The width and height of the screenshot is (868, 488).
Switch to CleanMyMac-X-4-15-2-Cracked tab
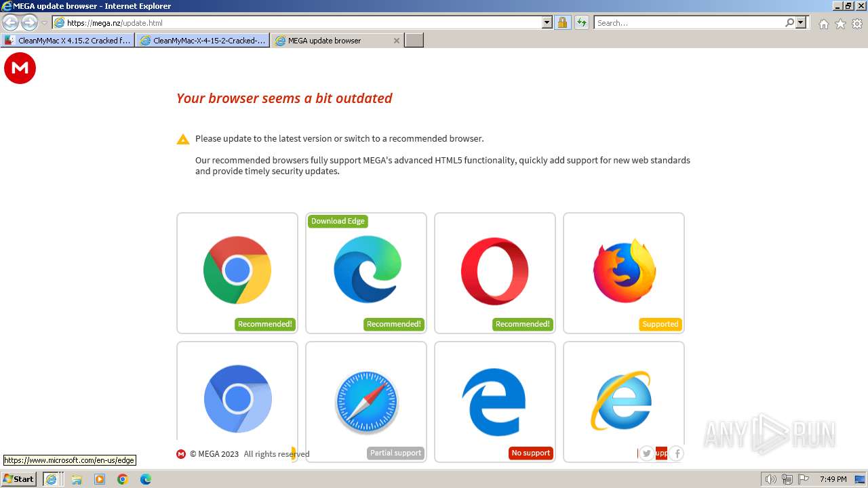point(202,41)
